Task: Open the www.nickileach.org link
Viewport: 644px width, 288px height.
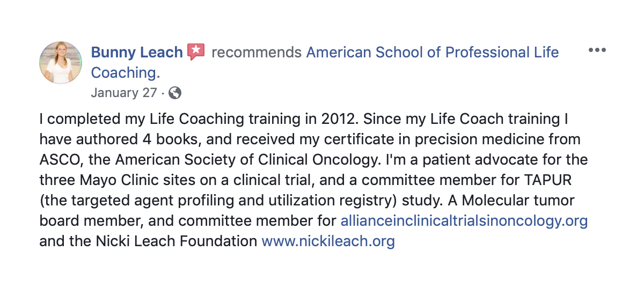Action: coord(328,241)
